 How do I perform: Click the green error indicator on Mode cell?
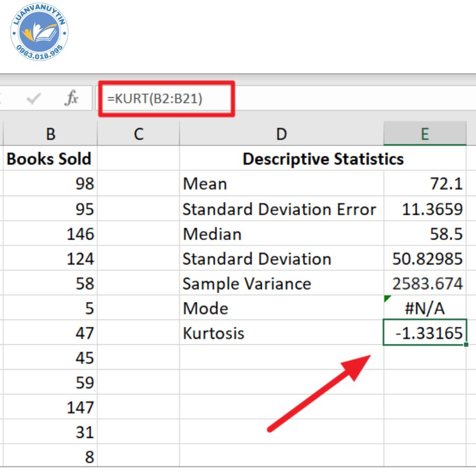(387, 299)
